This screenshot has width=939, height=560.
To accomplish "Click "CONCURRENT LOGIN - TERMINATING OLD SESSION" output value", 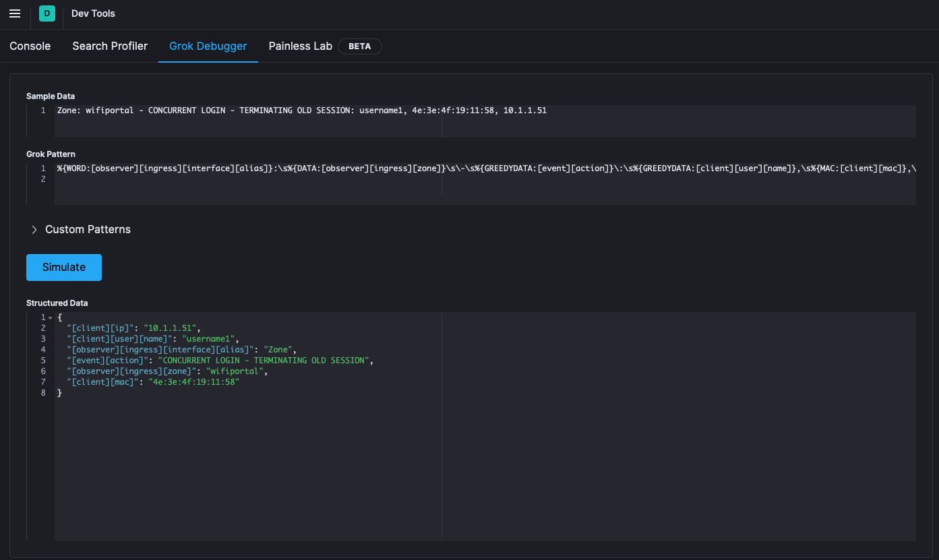I will pyautogui.click(x=264, y=361).
